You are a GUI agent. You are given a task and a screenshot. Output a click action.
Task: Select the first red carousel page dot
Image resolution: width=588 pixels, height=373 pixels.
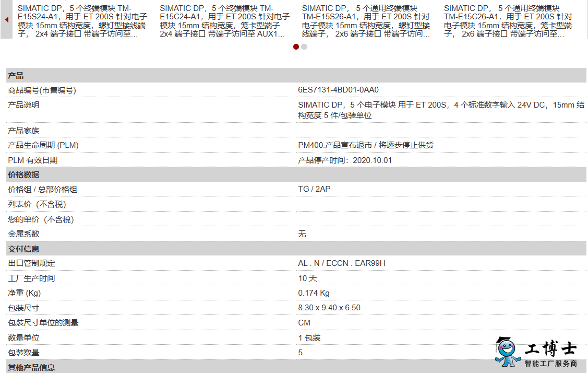pyautogui.click(x=296, y=46)
